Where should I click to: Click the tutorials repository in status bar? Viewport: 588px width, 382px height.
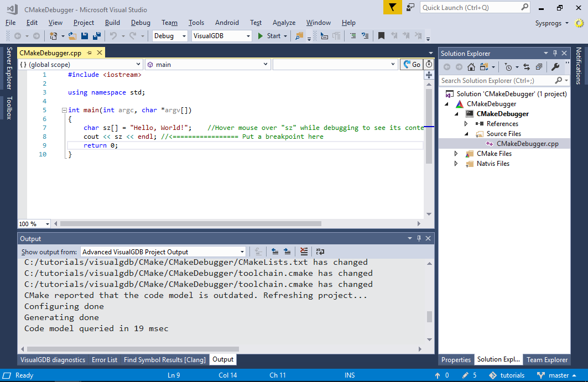pos(507,375)
